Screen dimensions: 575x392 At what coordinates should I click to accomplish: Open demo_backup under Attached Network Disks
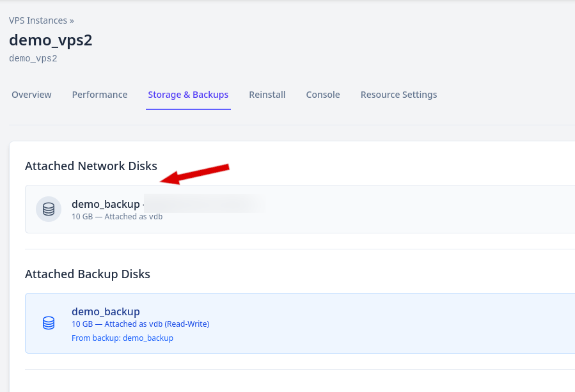105,204
